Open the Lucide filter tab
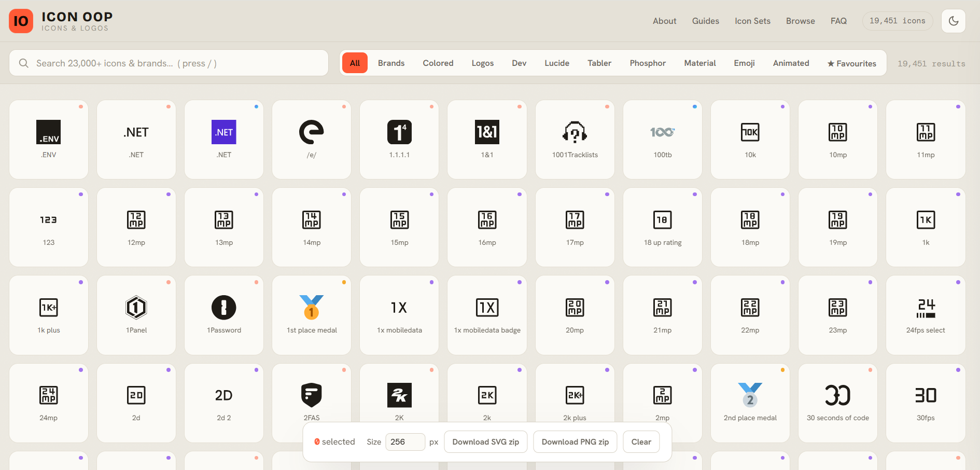This screenshot has height=470, width=980. click(x=557, y=63)
